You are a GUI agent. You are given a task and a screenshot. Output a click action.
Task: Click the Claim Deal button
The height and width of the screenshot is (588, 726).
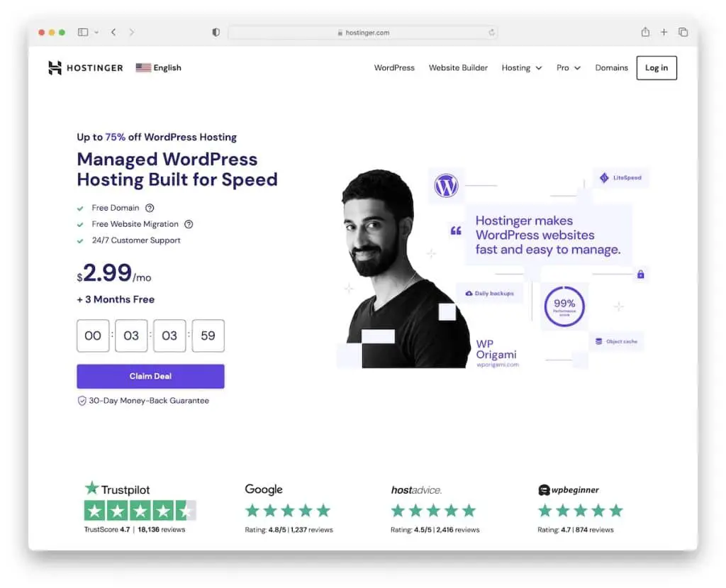[x=150, y=376]
